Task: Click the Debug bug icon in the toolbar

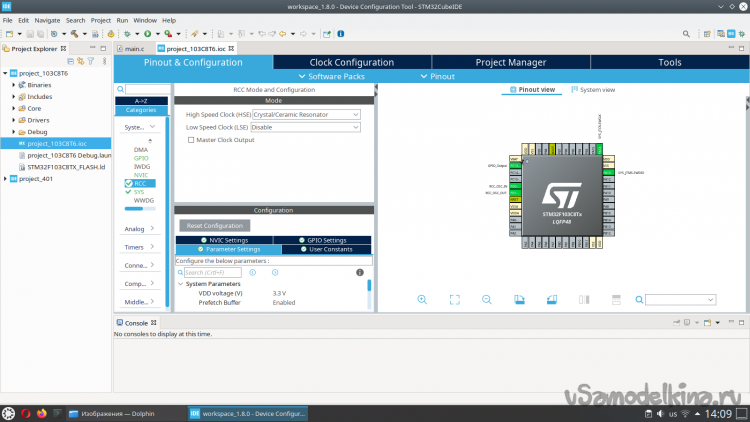Action: [x=127, y=33]
